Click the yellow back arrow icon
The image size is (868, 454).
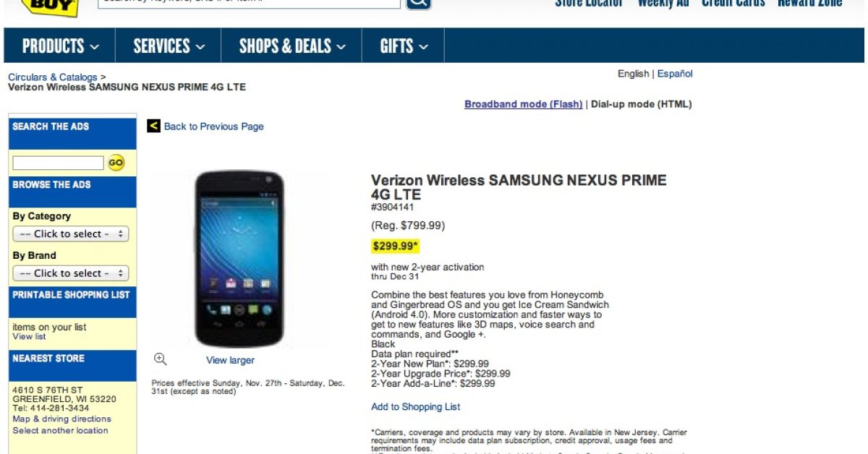(x=153, y=126)
